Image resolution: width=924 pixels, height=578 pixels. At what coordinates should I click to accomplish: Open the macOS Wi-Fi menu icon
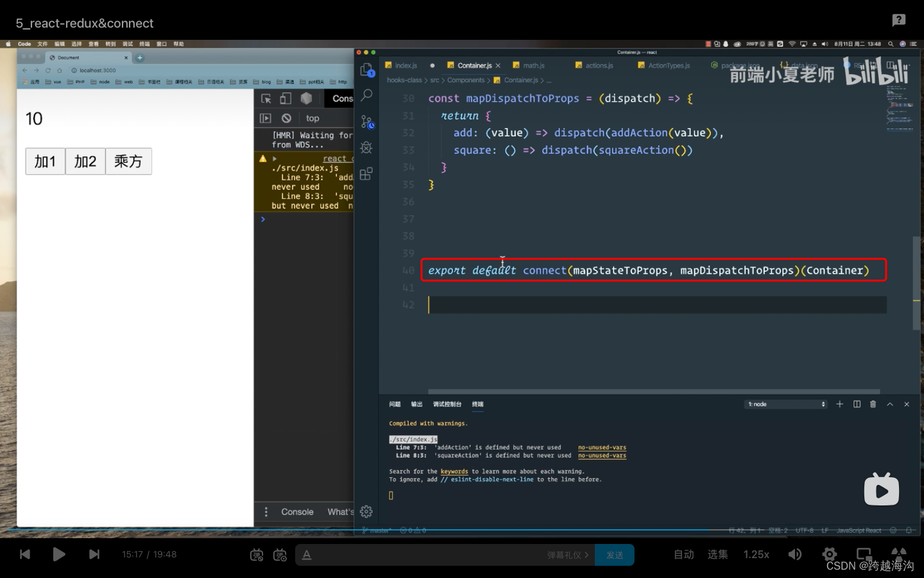792,44
